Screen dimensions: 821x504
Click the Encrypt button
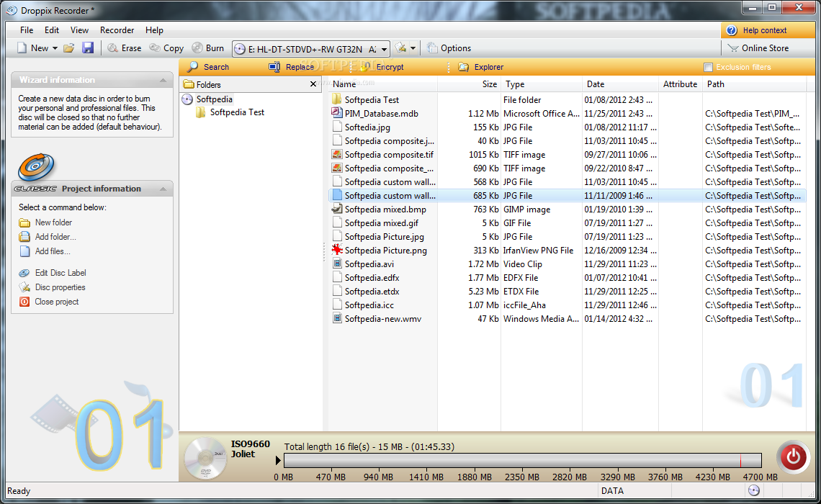coord(382,67)
